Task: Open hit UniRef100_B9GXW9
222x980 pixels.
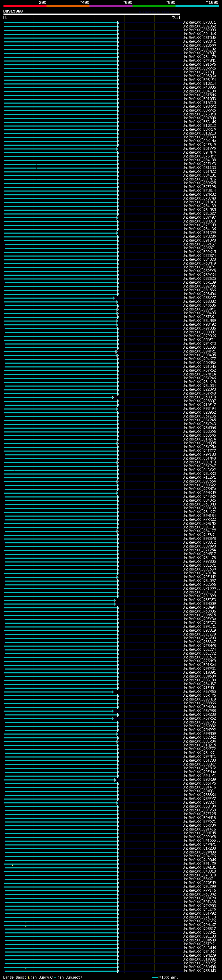Action: tap(199, 779)
